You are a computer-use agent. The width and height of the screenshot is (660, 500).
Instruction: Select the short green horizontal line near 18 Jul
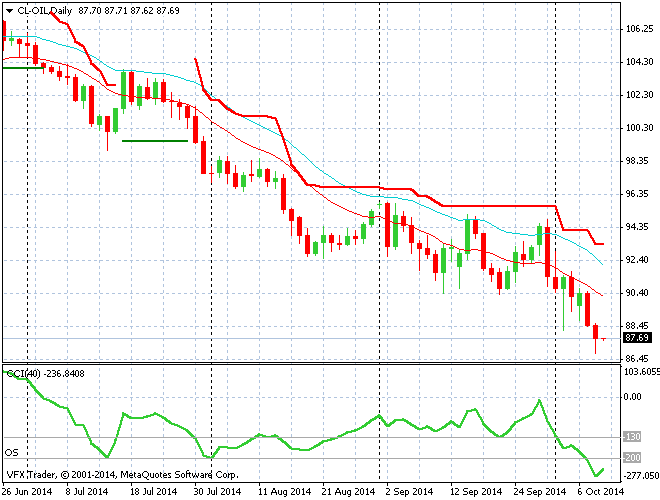point(155,141)
